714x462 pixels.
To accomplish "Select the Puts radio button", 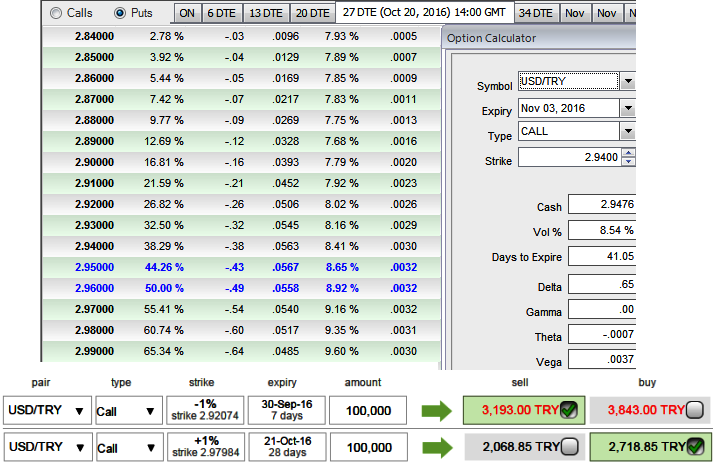I will [x=120, y=13].
